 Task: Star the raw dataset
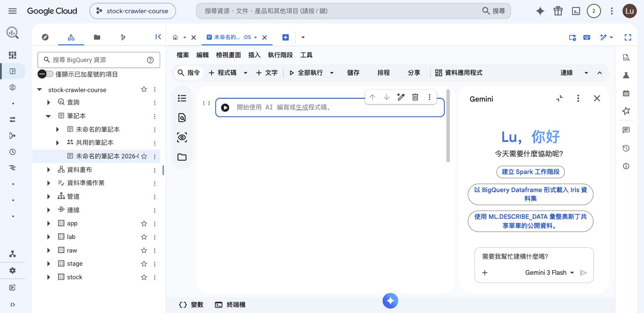(x=144, y=250)
